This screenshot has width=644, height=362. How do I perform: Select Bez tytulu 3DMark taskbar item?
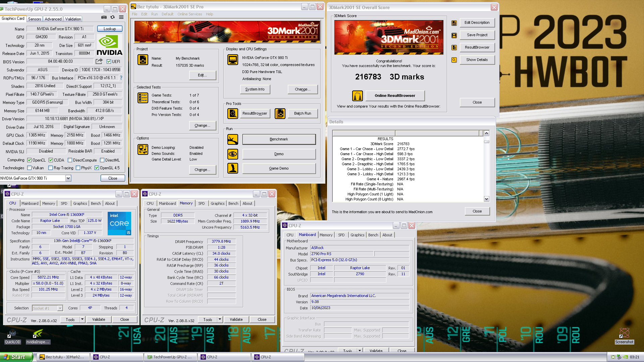tap(63, 357)
